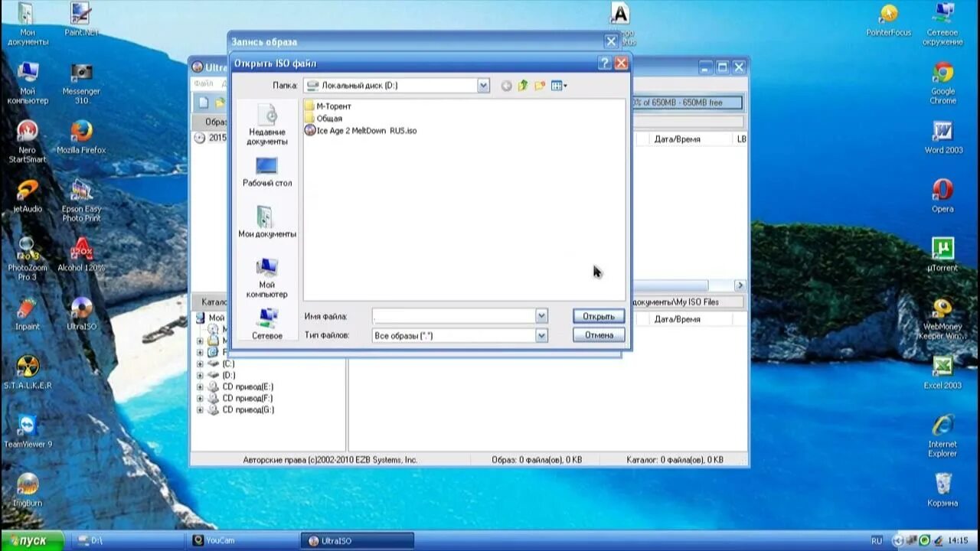Launch Google Chrome from desktop

[942, 83]
